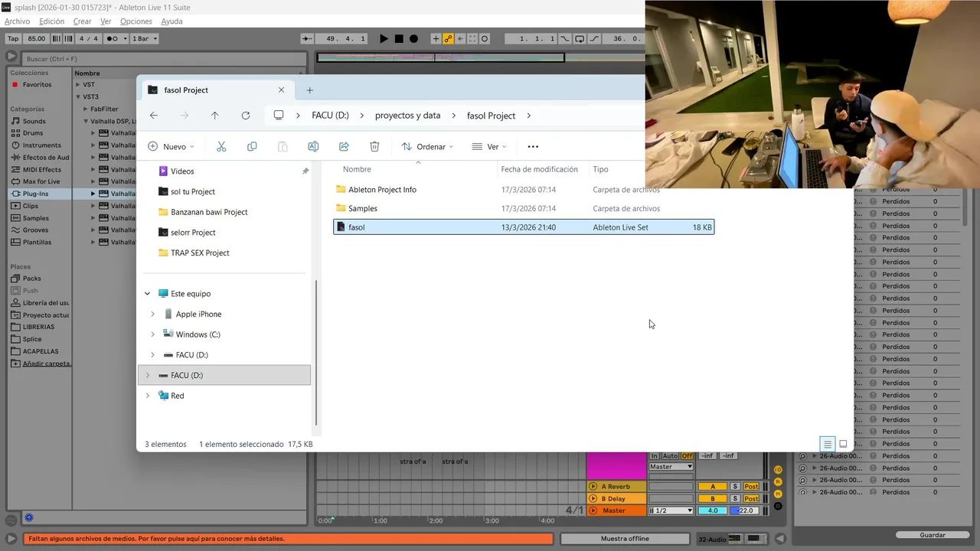Image resolution: width=980 pixels, height=551 pixels.
Task: Open the Ordenar sort dropdown
Action: 428,146
